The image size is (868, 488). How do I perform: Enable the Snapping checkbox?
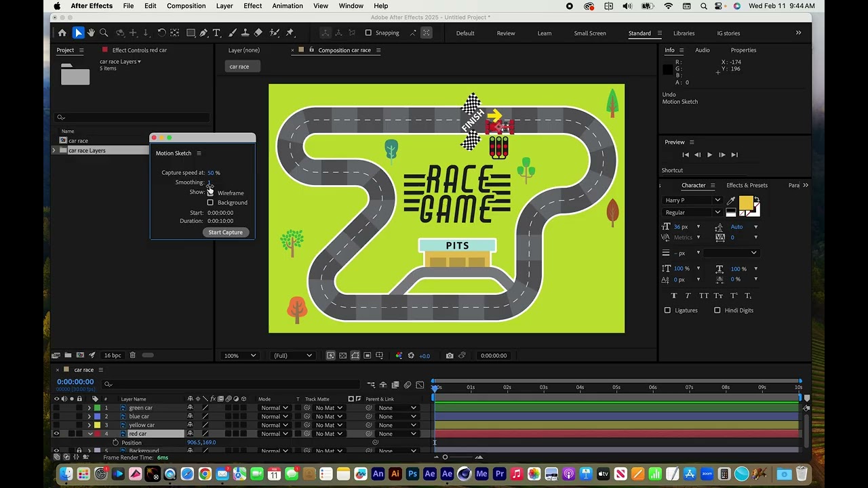368,33
